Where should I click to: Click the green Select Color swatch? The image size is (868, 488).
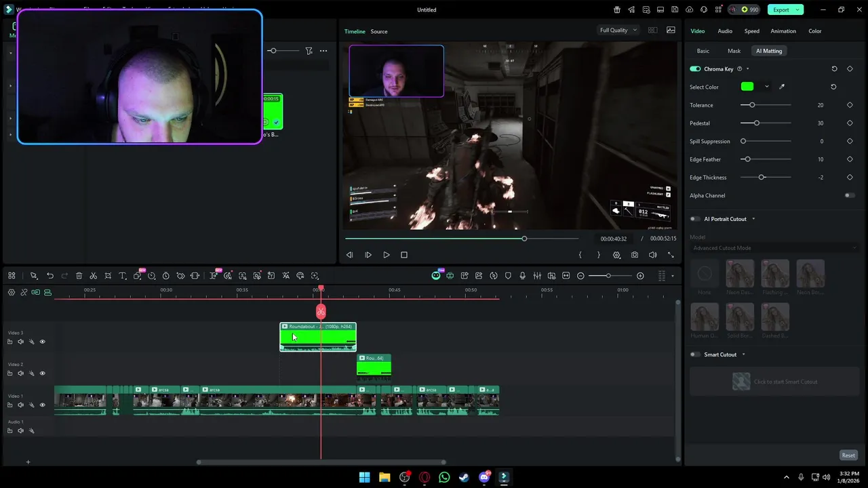[747, 87]
